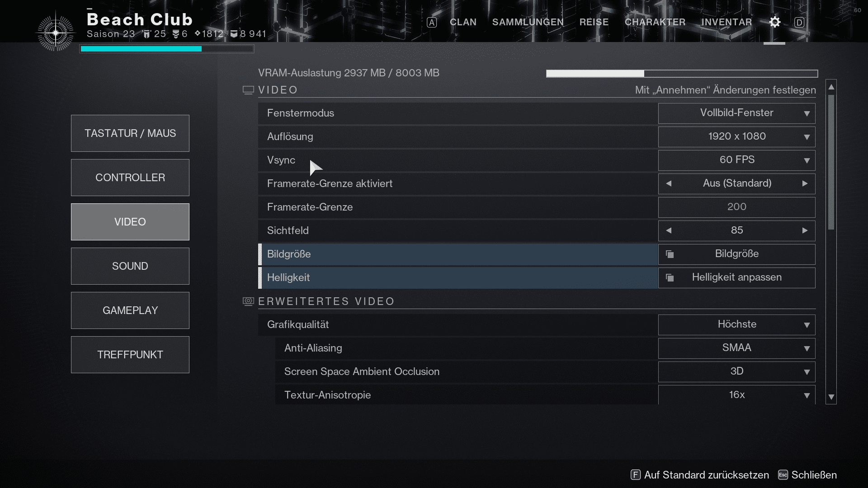Viewport: 868px width, 488px height.
Task: Open the INVENTAR tab
Action: click(x=726, y=22)
